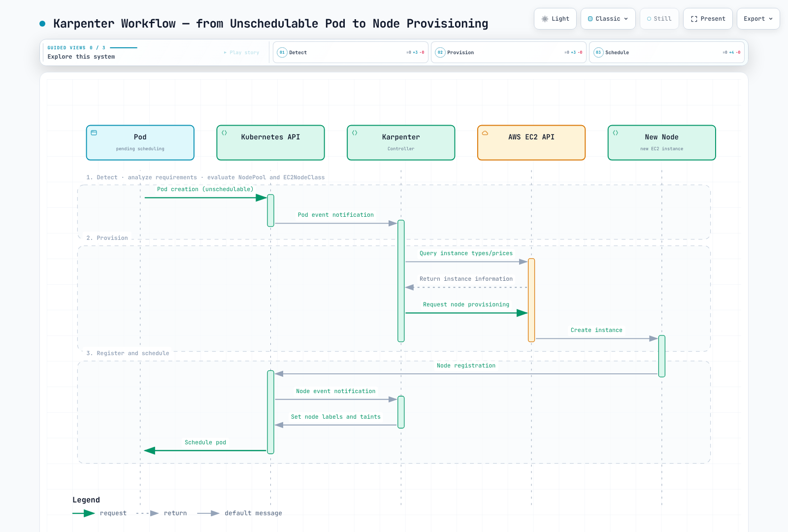Click the 'Request node provisioning' label
Image resolution: width=788 pixels, height=532 pixels.
coord(466,304)
